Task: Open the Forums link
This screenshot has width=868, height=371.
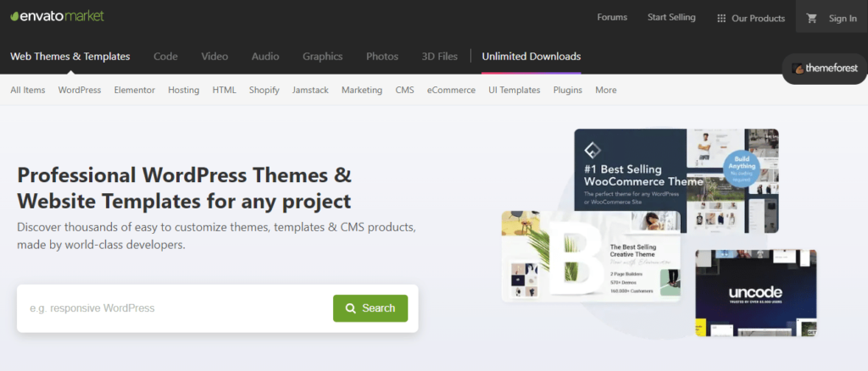Action: [612, 17]
